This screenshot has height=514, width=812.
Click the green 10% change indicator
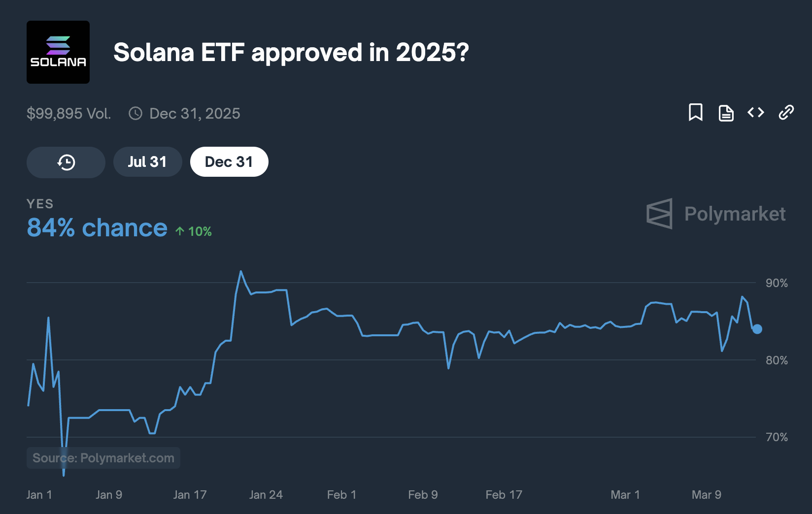coord(194,231)
